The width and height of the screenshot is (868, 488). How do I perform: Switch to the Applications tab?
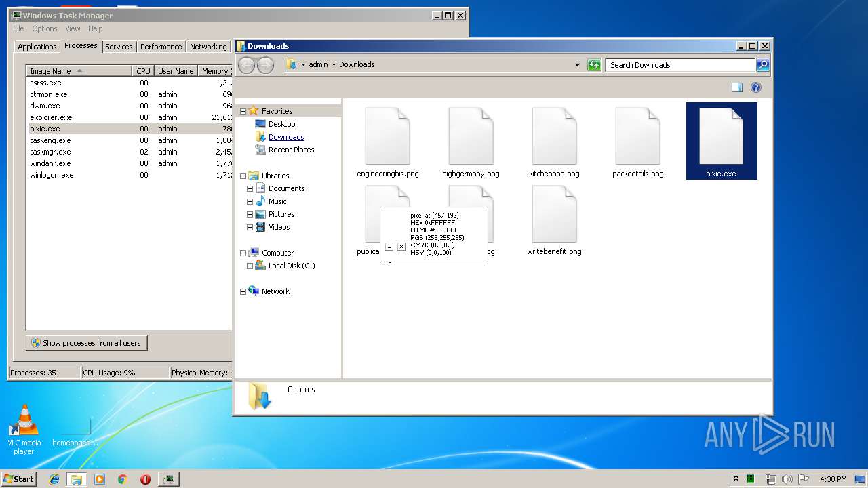(x=37, y=47)
